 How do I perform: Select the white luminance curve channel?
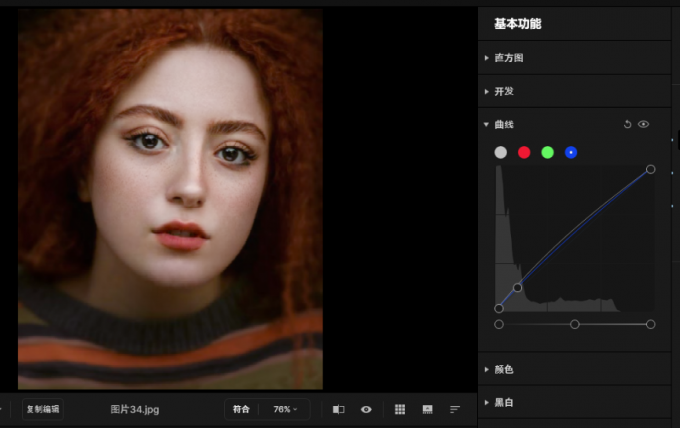(501, 152)
